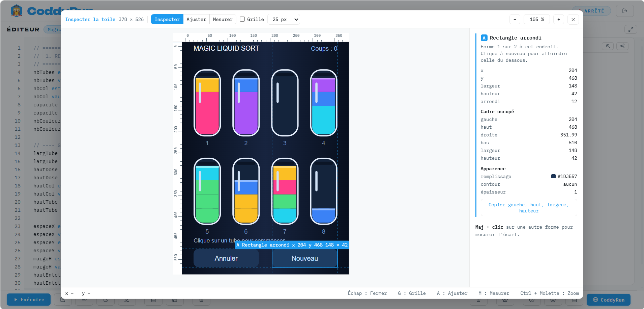
Task: Click the Inspecter la toile title
Action: 90,19
